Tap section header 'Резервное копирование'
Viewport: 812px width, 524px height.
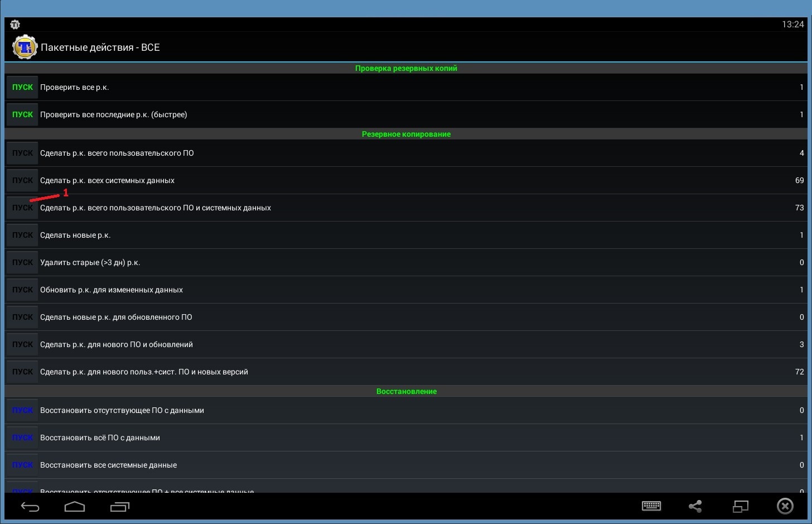pyautogui.click(x=406, y=134)
